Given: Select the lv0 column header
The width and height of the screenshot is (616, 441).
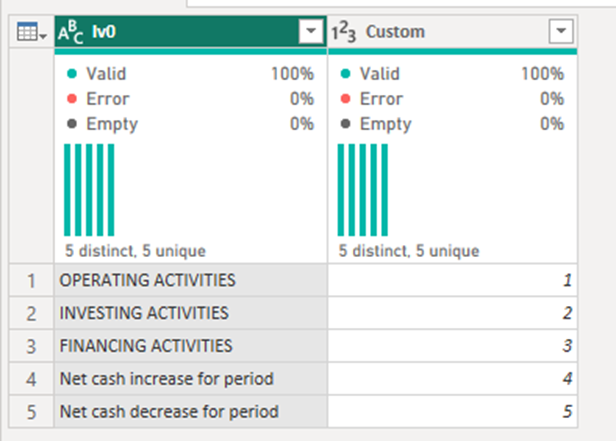Looking at the screenshot, I should pos(180,33).
